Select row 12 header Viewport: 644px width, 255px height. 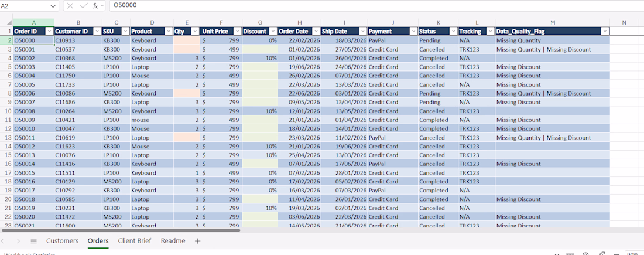[6, 129]
